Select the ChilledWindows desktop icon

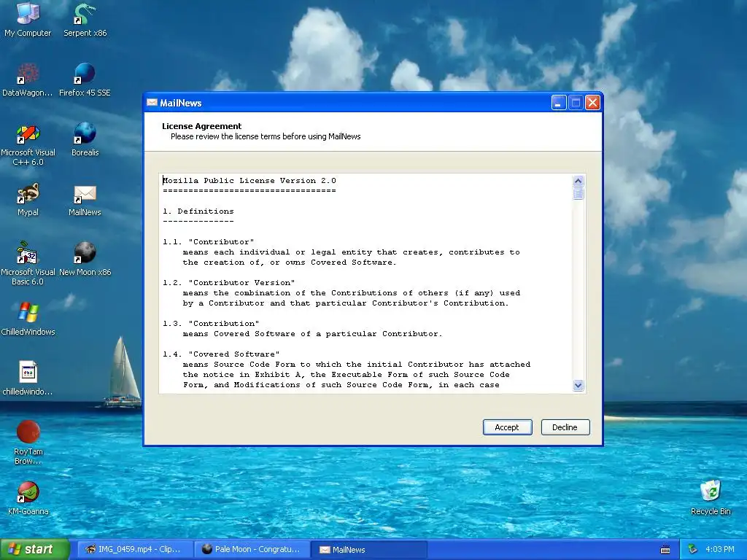point(28,319)
